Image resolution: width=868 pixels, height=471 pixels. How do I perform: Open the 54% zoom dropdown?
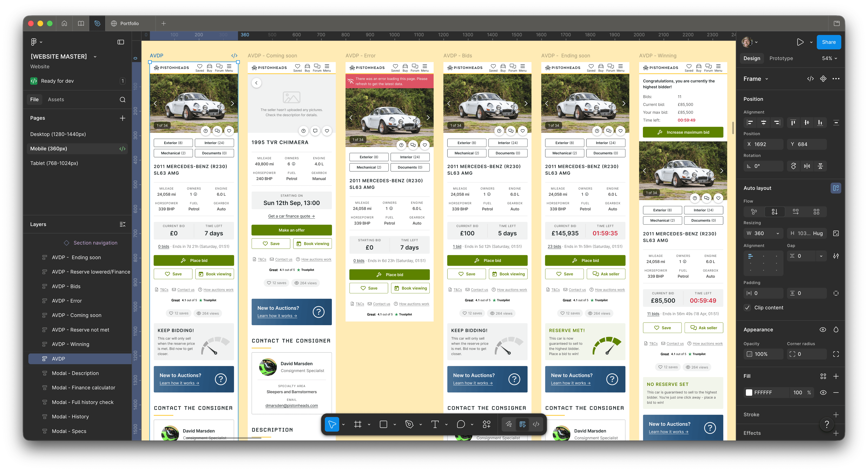829,58
